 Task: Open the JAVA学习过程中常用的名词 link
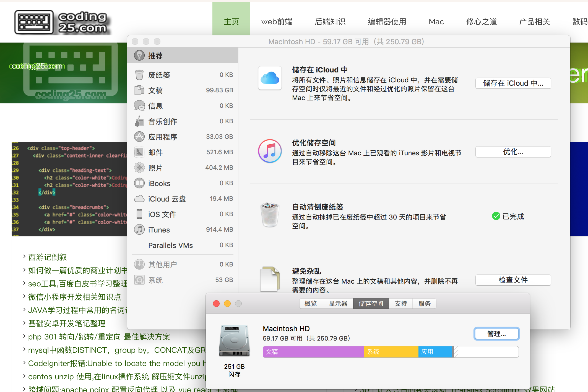pos(78,310)
